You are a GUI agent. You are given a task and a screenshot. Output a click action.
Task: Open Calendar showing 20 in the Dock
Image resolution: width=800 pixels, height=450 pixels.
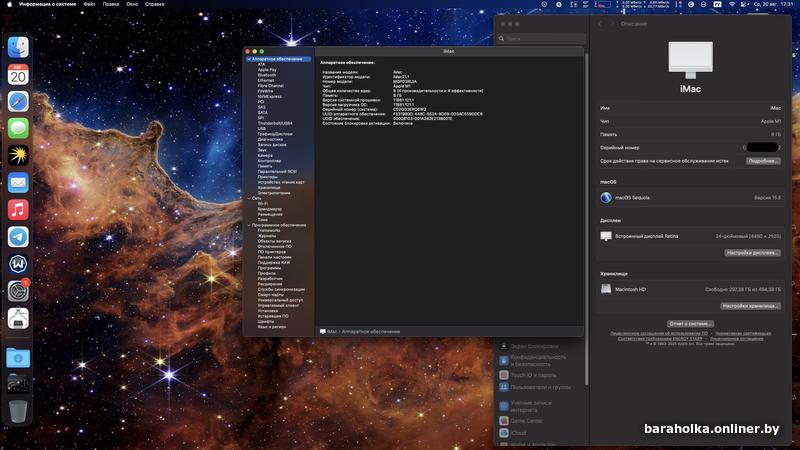18,74
